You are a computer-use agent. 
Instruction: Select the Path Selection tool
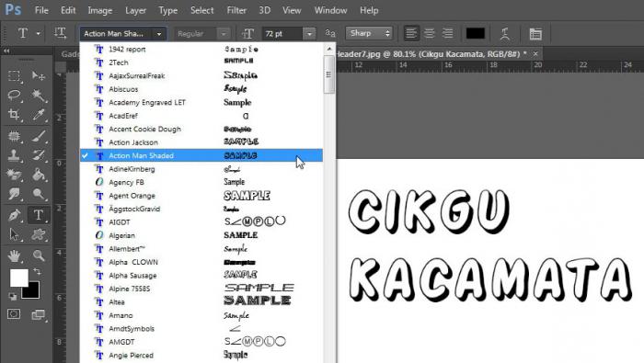(x=14, y=234)
